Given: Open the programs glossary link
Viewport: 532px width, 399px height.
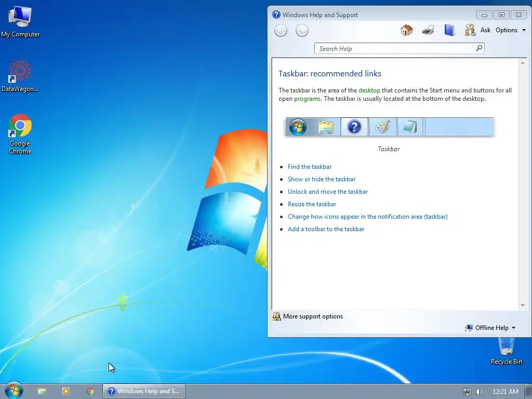Looking at the screenshot, I should tap(307, 99).
